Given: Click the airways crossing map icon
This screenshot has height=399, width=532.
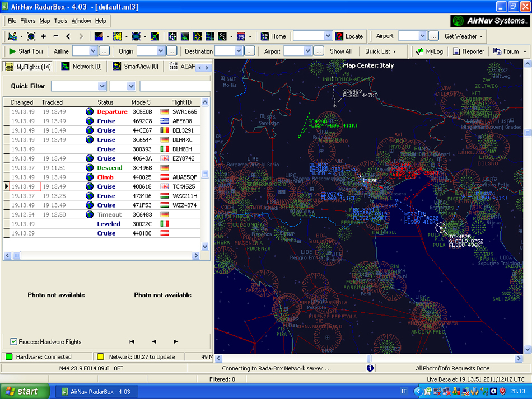Looking at the screenshot, I should 222,36.
